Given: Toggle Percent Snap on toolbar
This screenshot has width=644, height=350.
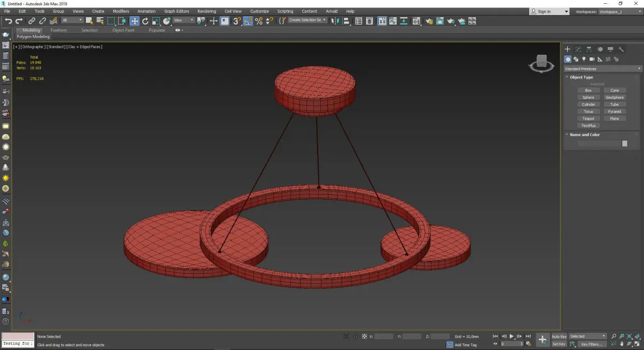Looking at the screenshot, I should 259,21.
